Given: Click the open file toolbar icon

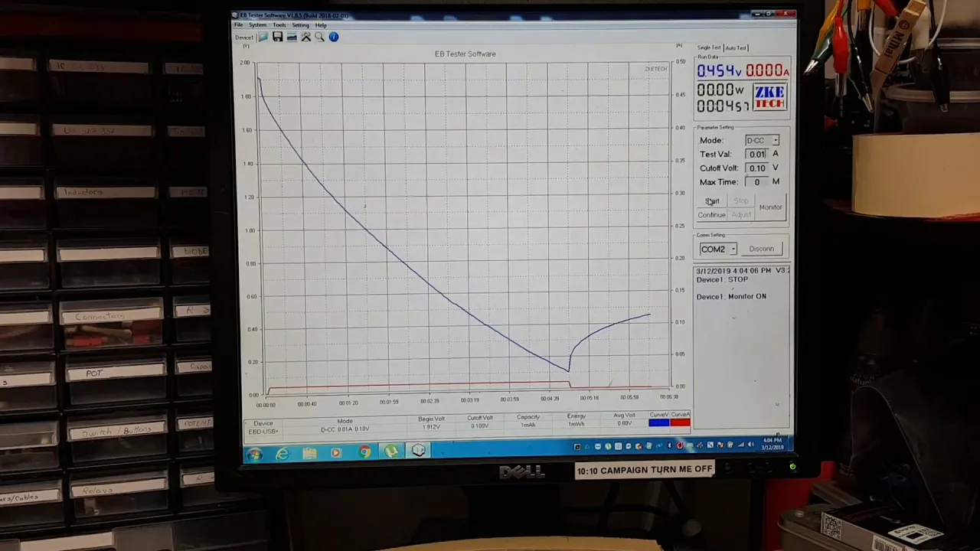Looking at the screenshot, I should click(263, 37).
